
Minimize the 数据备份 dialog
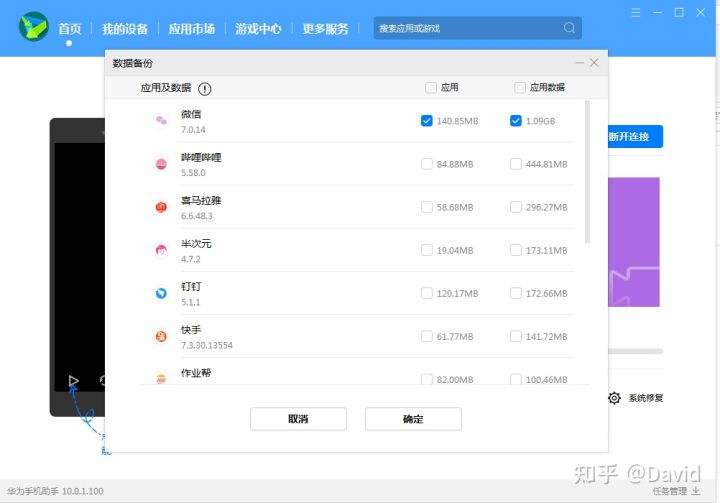click(579, 62)
